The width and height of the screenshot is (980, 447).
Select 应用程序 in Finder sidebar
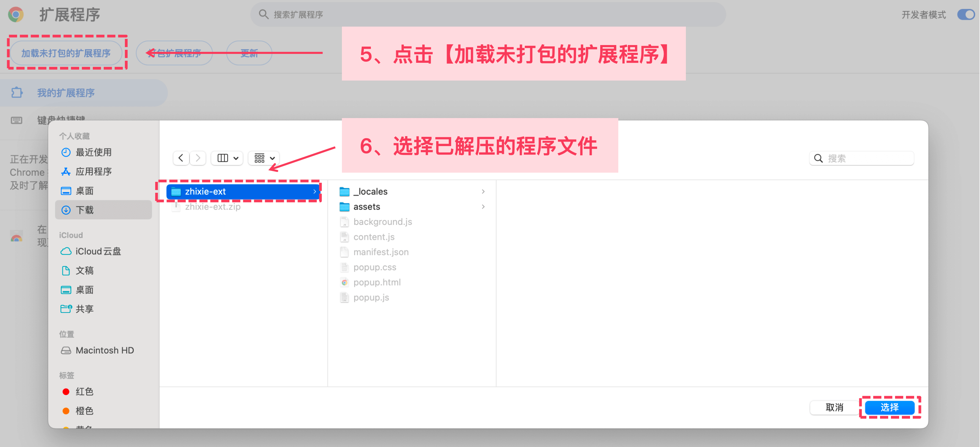(x=103, y=171)
